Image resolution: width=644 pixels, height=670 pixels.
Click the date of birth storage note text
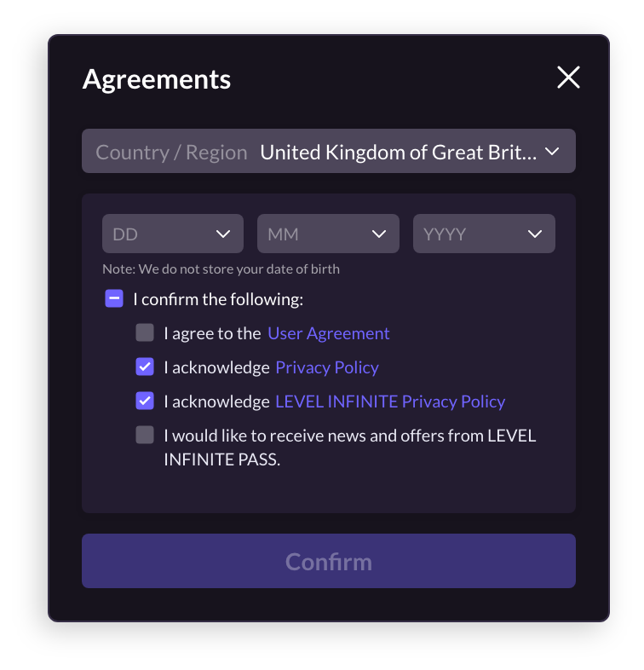click(x=221, y=269)
